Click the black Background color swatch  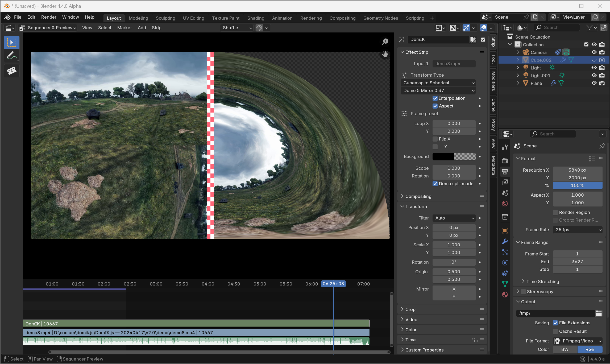(x=443, y=156)
